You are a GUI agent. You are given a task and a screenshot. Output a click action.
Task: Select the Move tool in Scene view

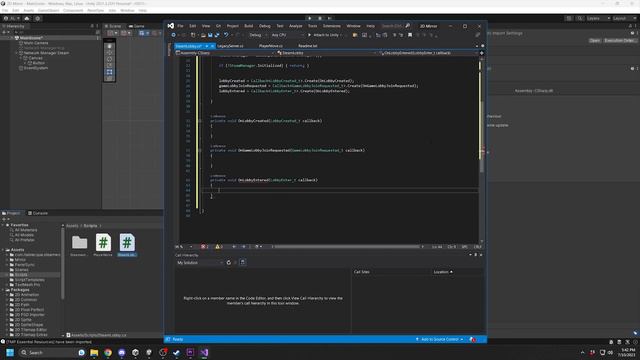click(x=109, y=53)
